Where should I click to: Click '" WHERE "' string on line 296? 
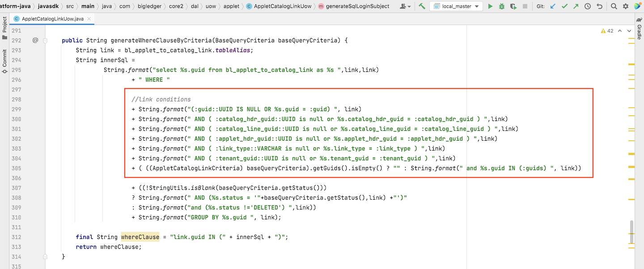154,80
